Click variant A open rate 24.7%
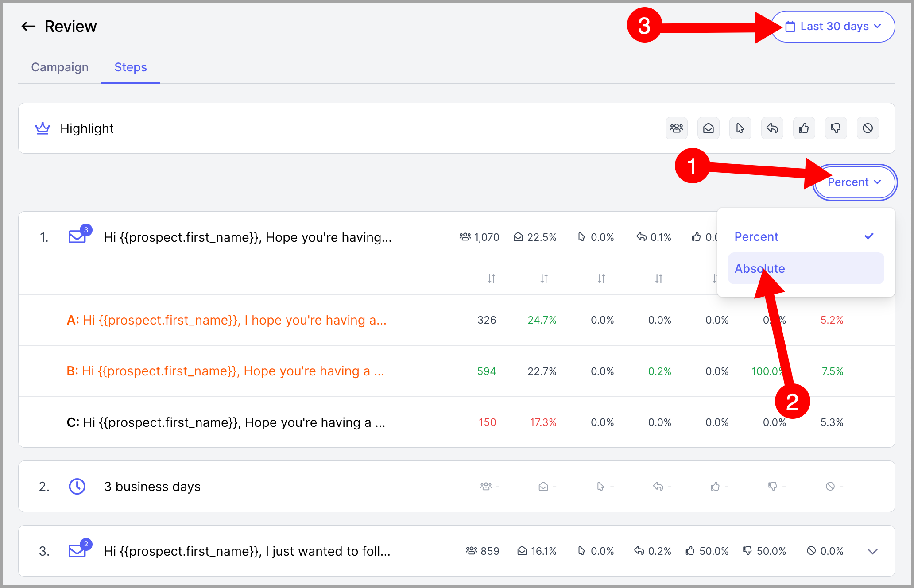Screen dimensions: 914x588 542,320
